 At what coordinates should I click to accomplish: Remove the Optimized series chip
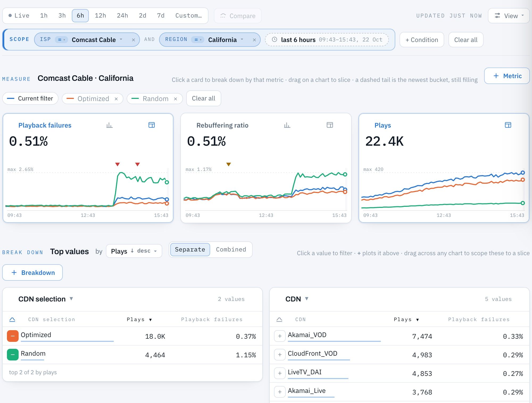116,99
